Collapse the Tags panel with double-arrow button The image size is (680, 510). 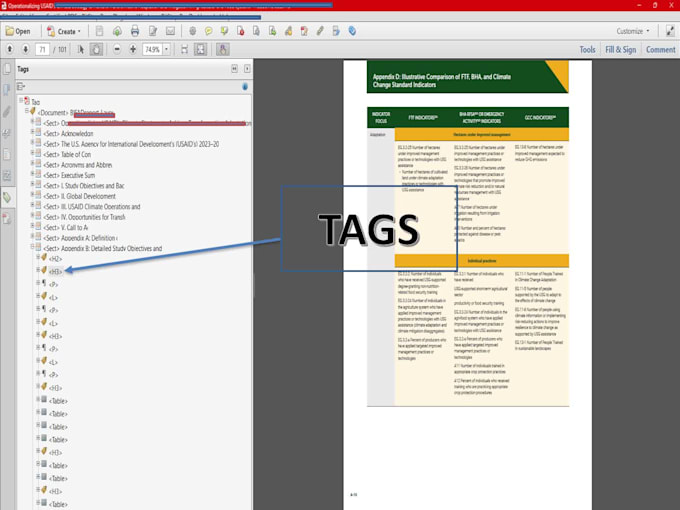click(x=234, y=69)
